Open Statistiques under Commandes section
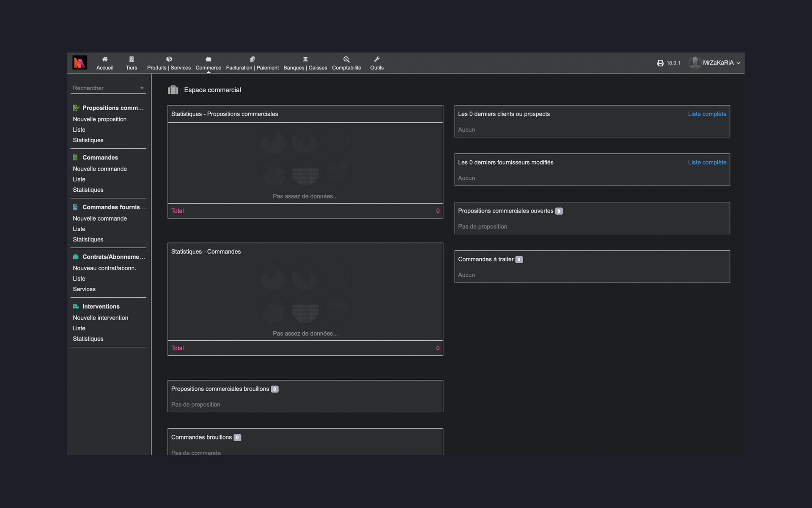This screenshot has width=812, height=508. pos(88,190)
